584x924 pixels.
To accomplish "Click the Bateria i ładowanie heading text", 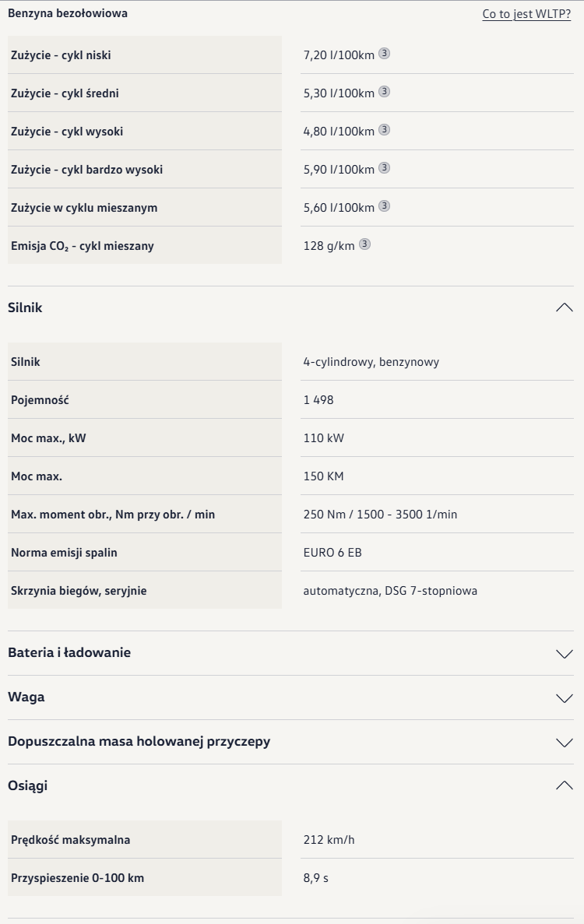I will click(69, 652).
